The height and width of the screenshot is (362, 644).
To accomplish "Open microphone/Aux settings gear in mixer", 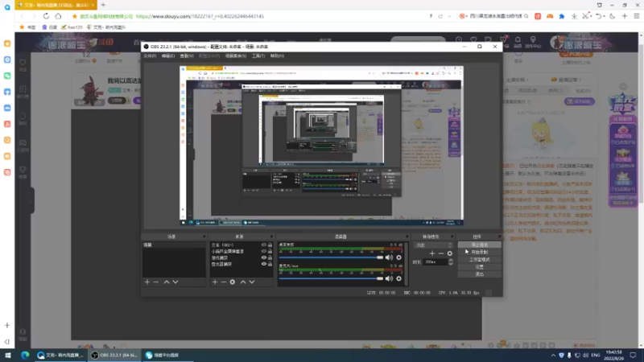I will (398, 278).
